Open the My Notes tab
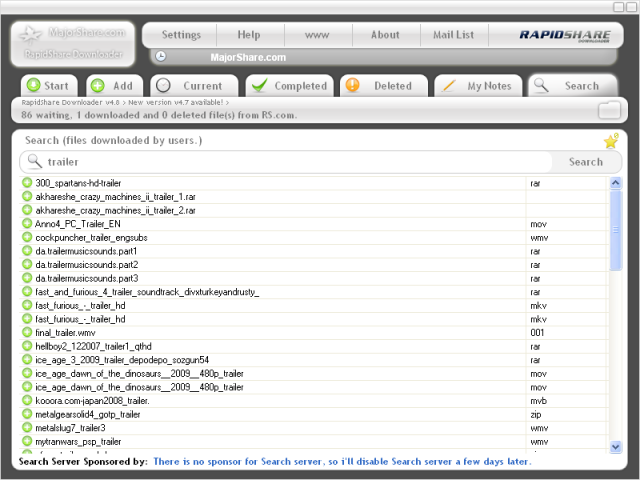The image size is (640, 480). (478, 86)
